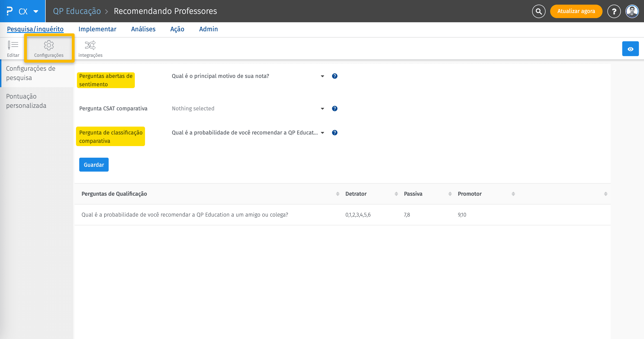Open search with the magnifier icon
Image resolution: width=644 pixels, height=339 pixels.
click(539, 11)
